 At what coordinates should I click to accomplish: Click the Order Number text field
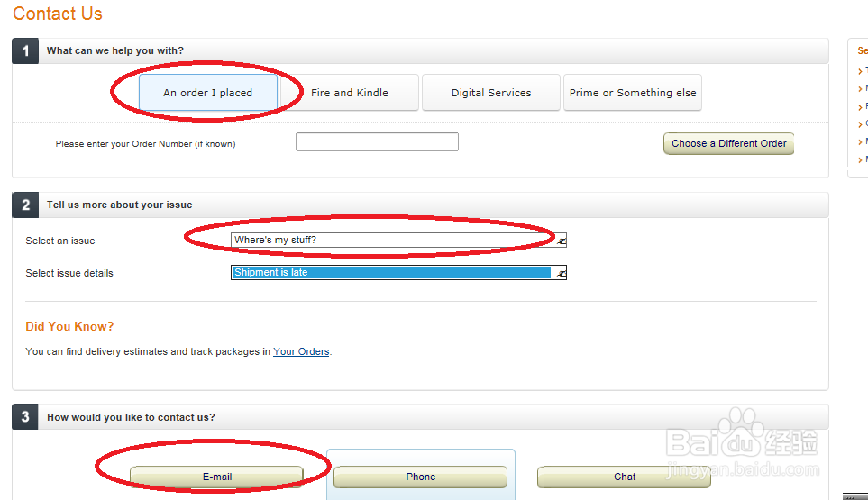[377, 142]
